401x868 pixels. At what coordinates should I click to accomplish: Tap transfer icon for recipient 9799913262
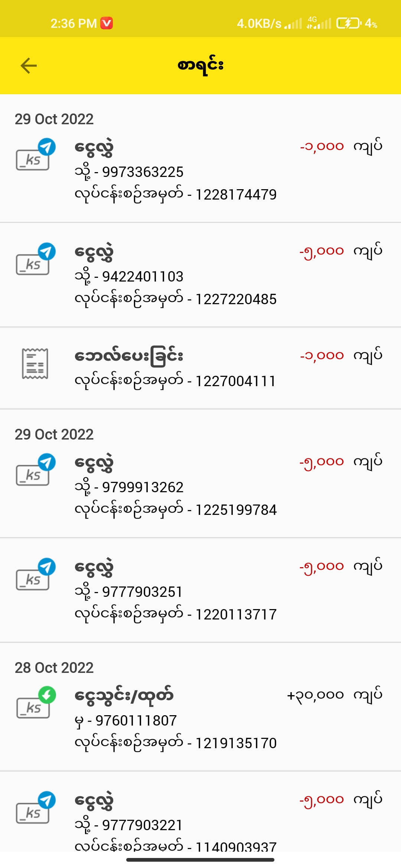pos(35,470)
